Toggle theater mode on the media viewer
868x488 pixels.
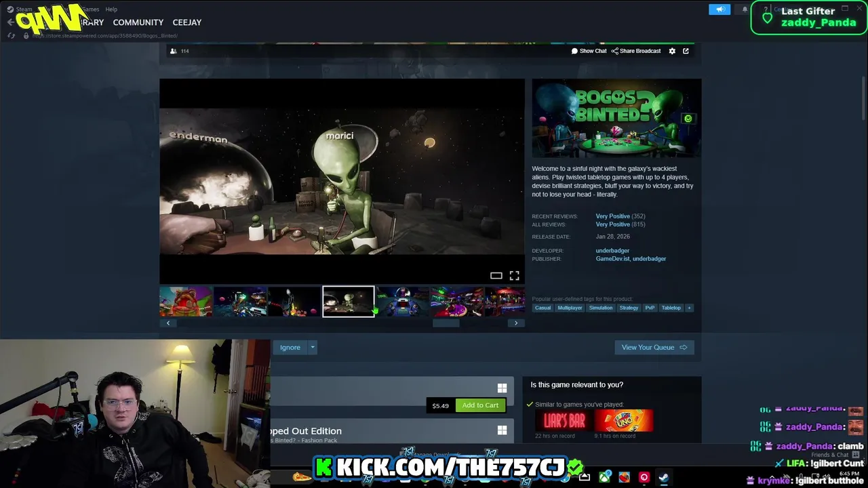click(496, 276)
